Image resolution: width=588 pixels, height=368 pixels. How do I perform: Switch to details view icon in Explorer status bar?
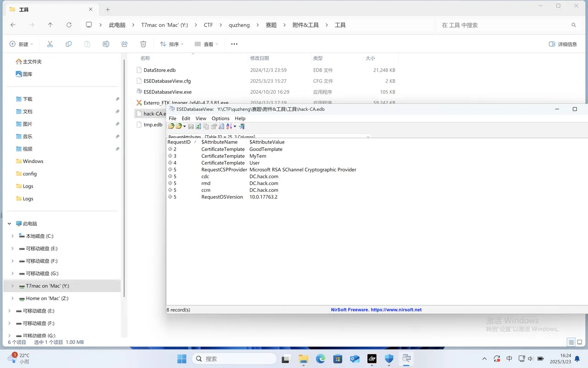(571, 342)
